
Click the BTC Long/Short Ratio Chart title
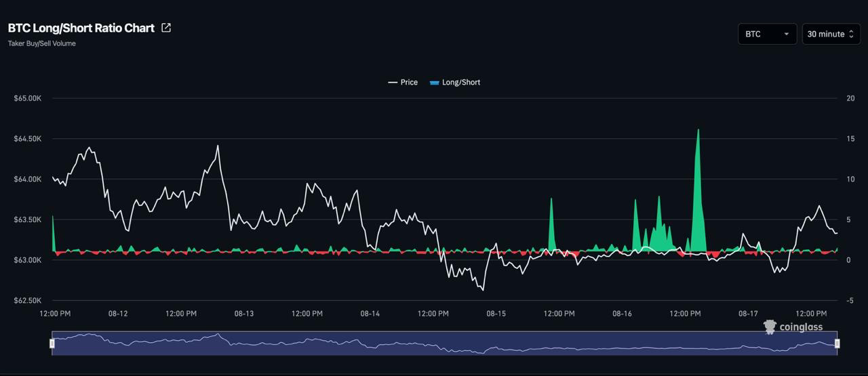point(81,28)
